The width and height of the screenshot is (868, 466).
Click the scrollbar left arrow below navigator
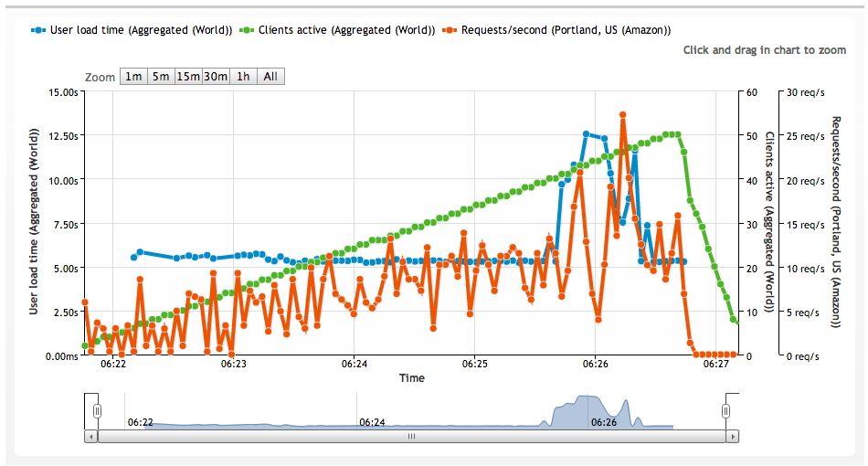(x=90, y=437)
